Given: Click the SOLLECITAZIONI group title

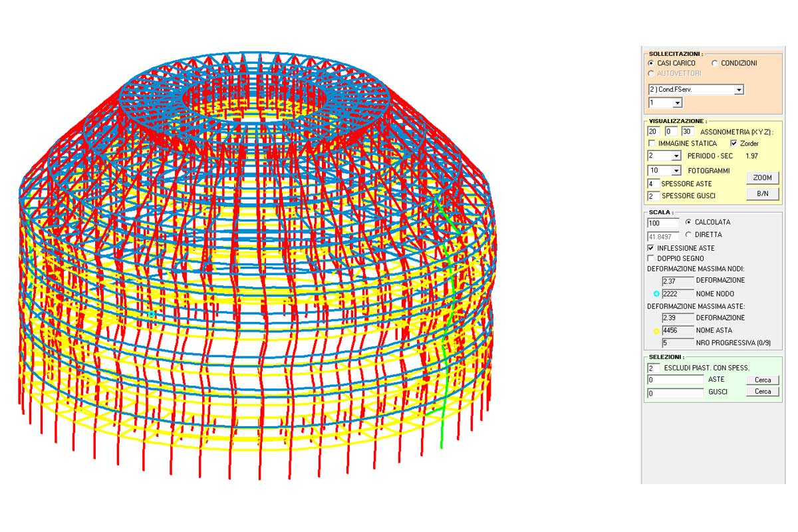Looking at the screenshot, I should point(676,54).
